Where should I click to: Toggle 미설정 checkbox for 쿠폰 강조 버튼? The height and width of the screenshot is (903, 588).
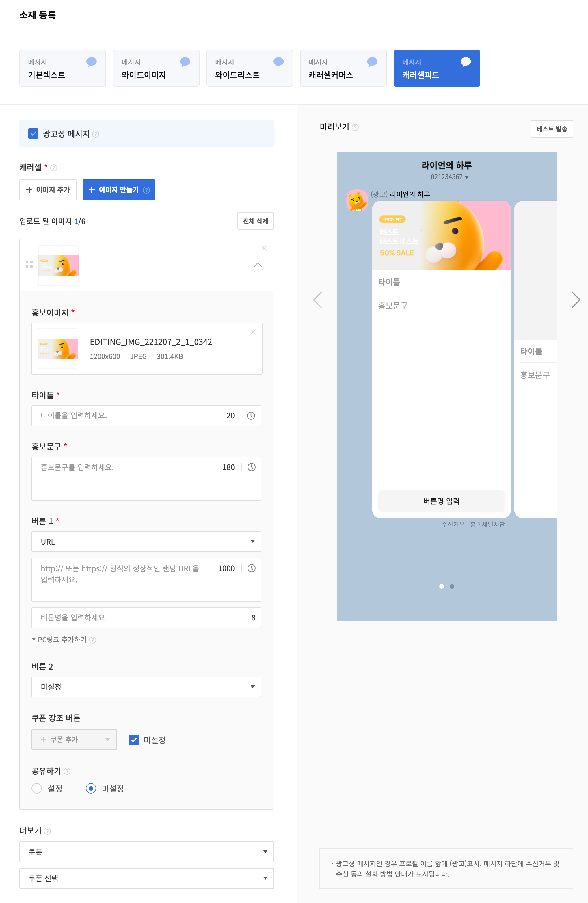(133, 740)
